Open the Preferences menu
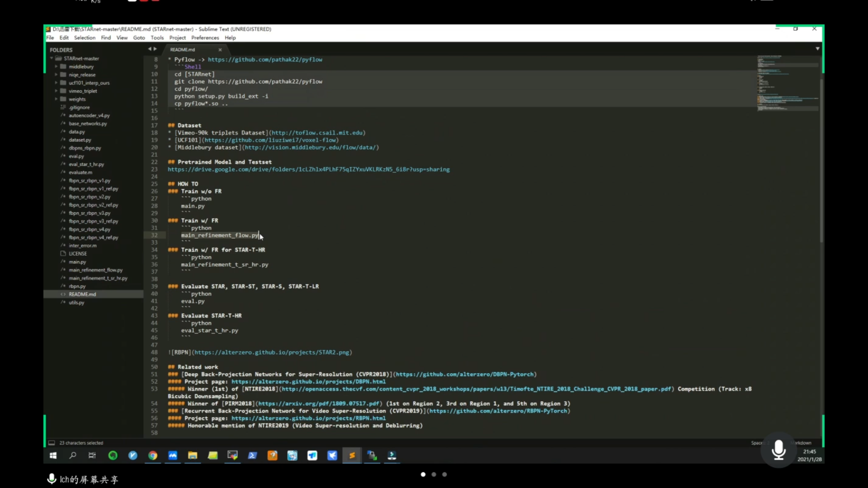This screenshot has width=868, height=488. click(205, 38)
